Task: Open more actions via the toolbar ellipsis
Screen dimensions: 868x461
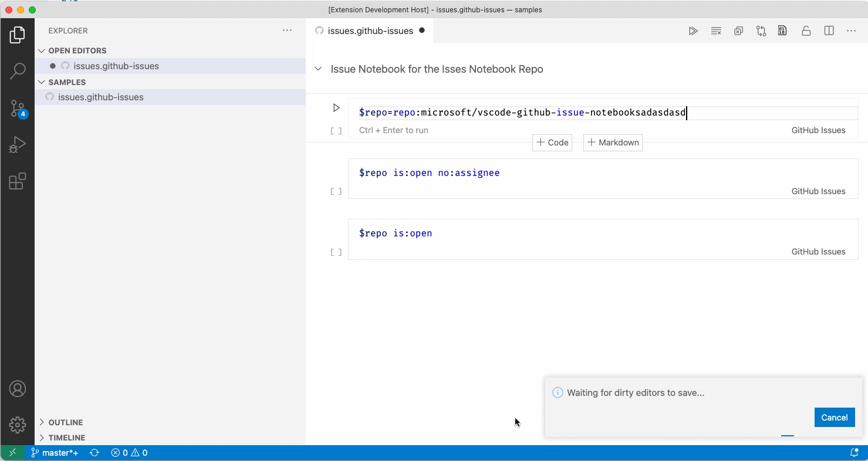Action: click(852, 30)
